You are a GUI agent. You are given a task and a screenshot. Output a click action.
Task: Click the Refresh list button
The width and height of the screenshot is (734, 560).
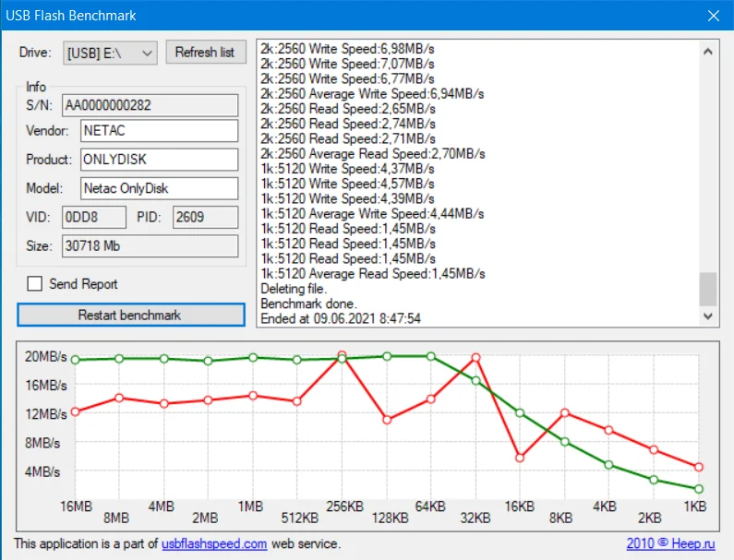pos(206,53)
